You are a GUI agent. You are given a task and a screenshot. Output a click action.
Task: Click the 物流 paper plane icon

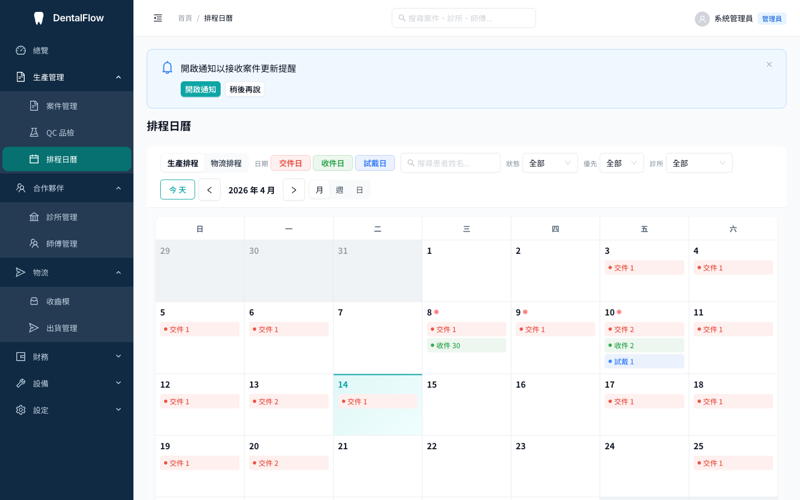pos(20,272)
